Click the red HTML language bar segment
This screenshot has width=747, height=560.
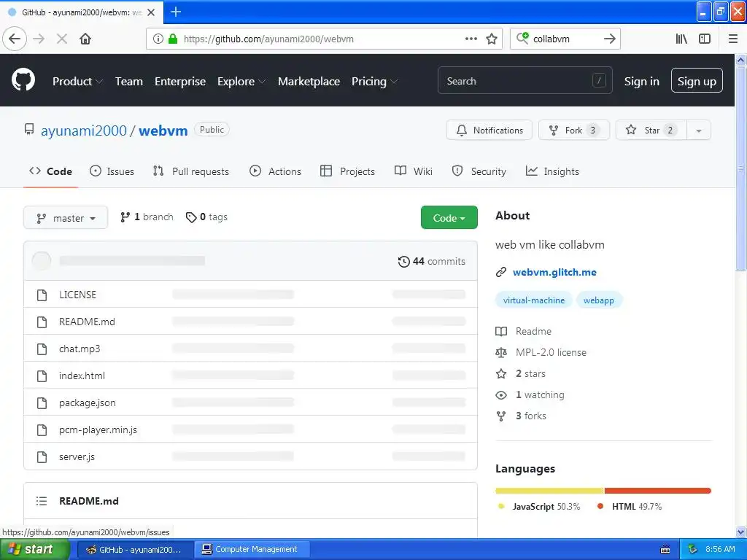[x=658, y=491]
